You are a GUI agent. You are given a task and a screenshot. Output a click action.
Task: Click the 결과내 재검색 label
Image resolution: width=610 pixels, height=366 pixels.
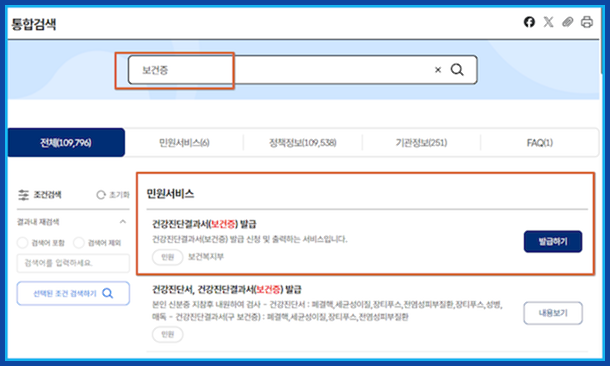38,222
